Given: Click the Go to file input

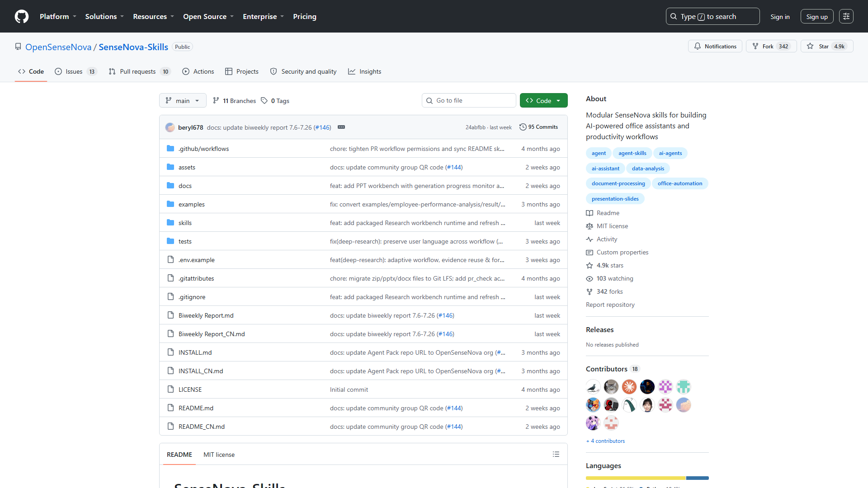Looking at the screenshot, I should pyautogui.click(x=469, y=101).
